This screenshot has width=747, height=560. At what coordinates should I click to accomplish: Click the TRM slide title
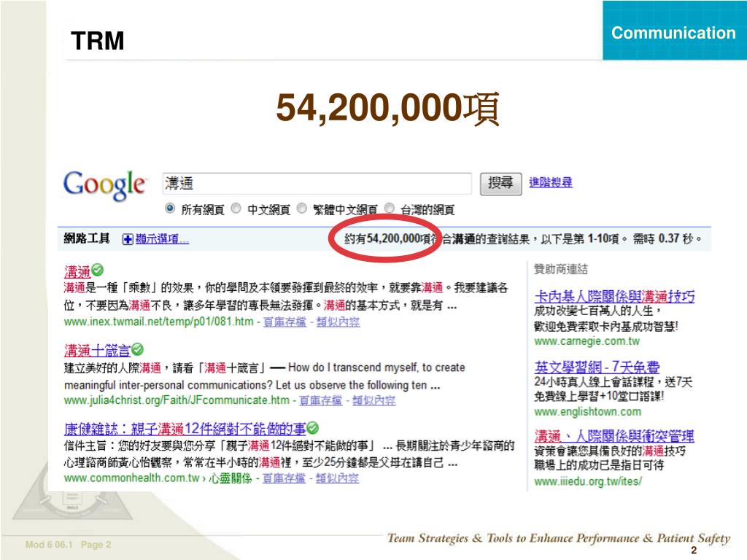98,41
